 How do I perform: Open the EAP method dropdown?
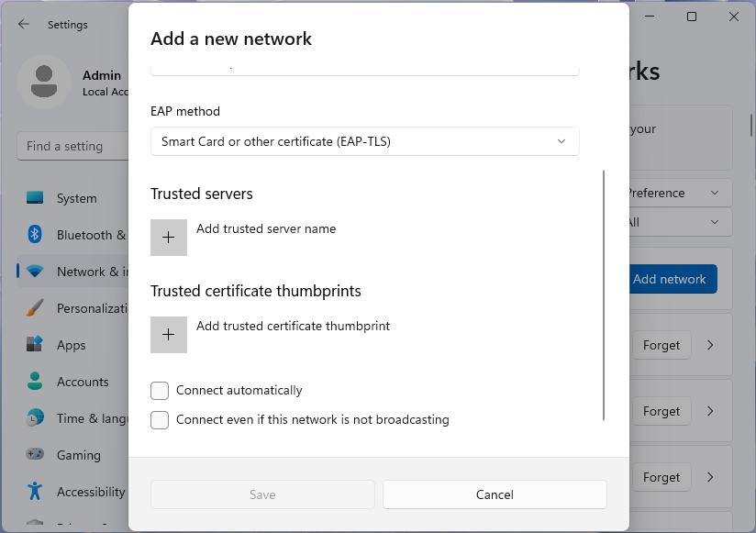364,141
